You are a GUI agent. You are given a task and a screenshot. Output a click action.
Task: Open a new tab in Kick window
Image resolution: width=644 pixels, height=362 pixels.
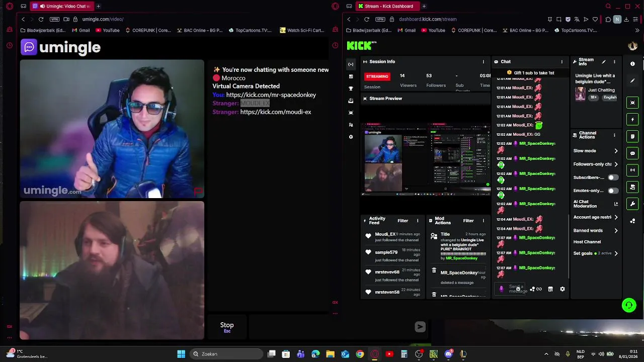424,6
